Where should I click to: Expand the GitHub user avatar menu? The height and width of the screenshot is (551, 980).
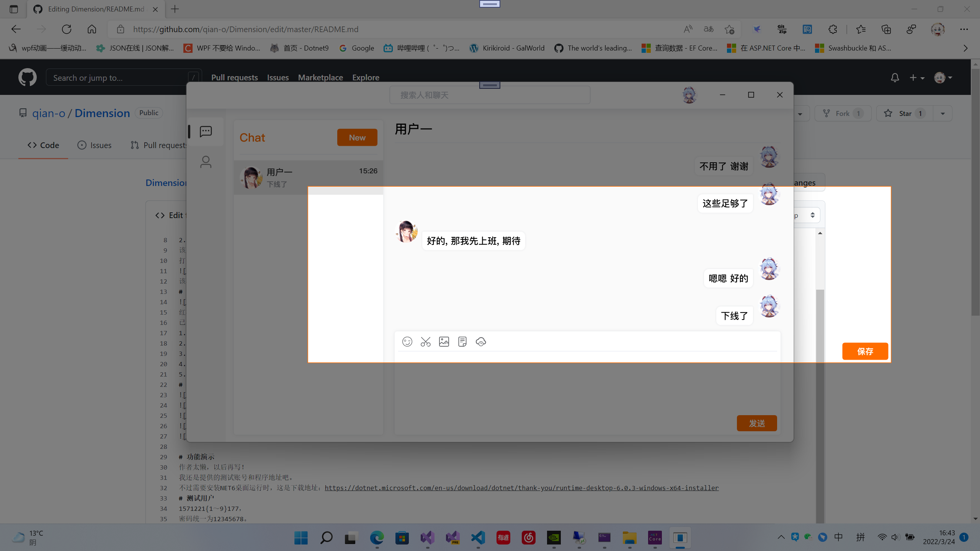coord(943,78)
